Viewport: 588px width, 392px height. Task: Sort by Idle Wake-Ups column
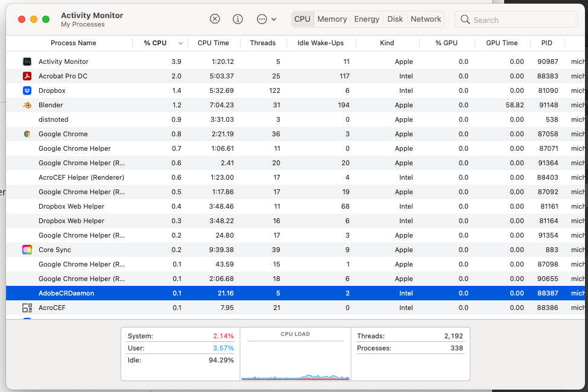tap(320, 43)
